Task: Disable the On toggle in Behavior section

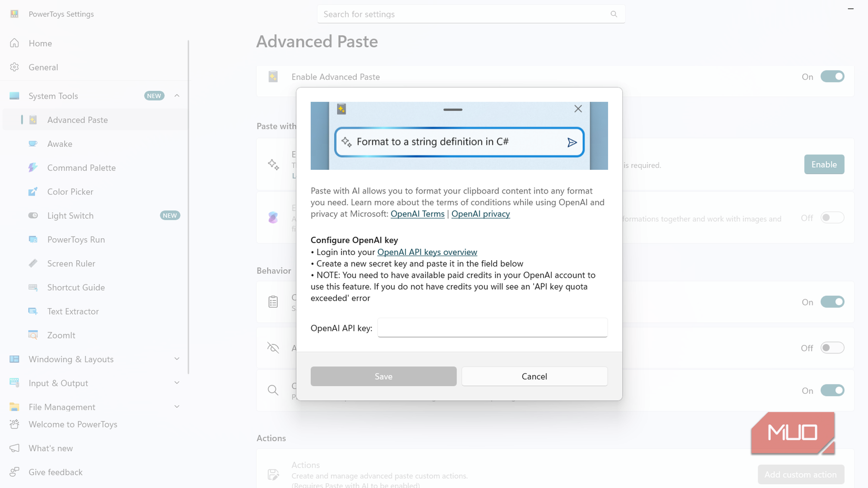Action: tap(832, 302)
